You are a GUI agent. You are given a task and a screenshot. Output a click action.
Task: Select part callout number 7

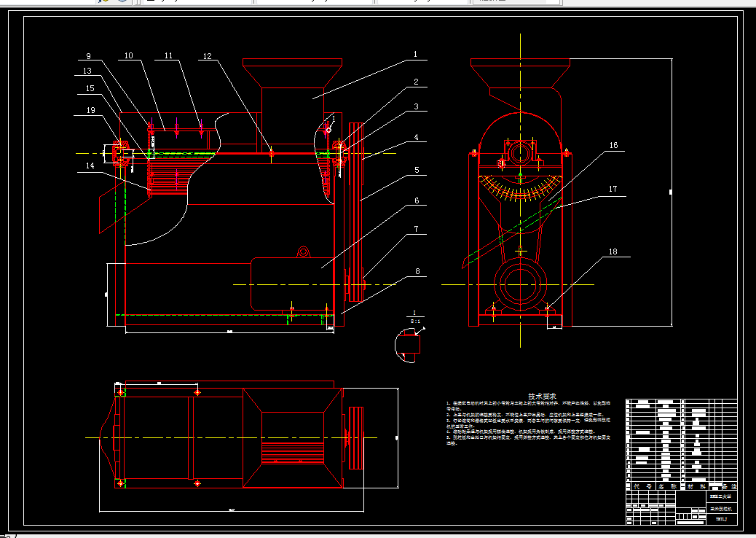[x=416, y=229]
